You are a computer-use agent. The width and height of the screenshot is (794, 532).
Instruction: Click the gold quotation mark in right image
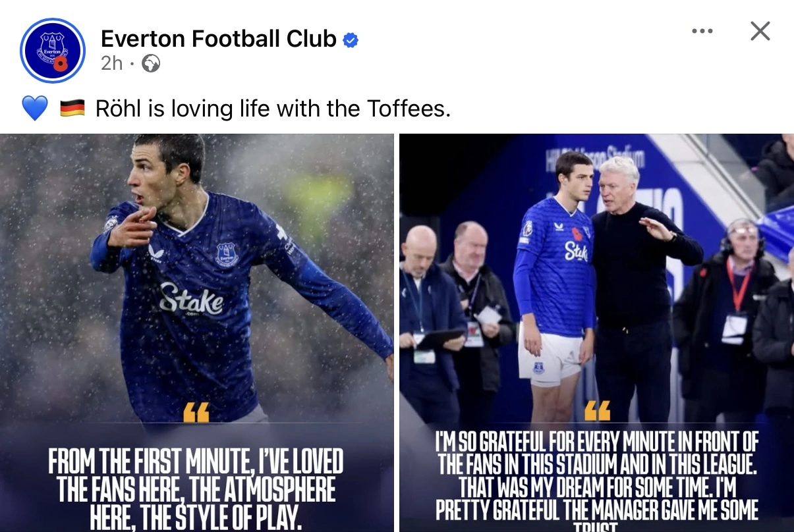click(x=597, y=412)
